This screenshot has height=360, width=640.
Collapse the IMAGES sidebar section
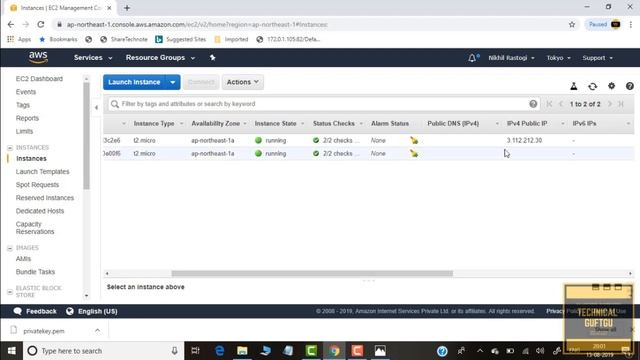coord(10,248)
